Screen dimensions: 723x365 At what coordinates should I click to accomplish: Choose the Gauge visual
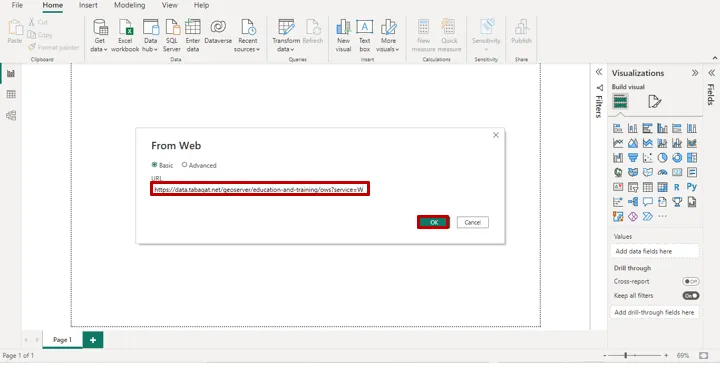pos(662,173)
